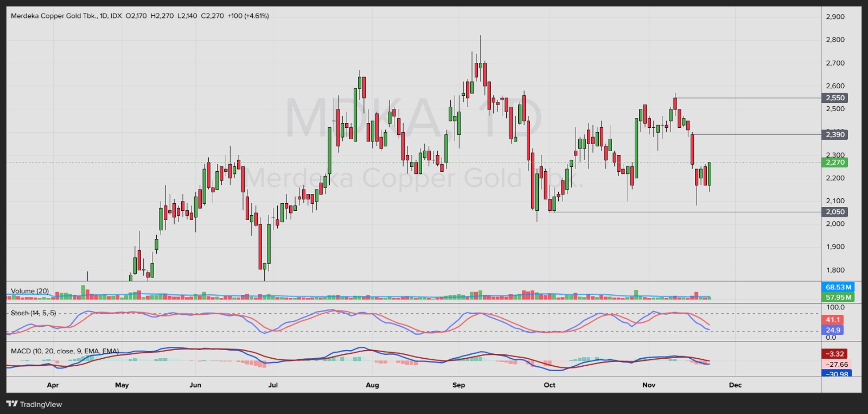868x414 pixels.
Task: Click the 57.95M volume value label
Action: (839, 297)
